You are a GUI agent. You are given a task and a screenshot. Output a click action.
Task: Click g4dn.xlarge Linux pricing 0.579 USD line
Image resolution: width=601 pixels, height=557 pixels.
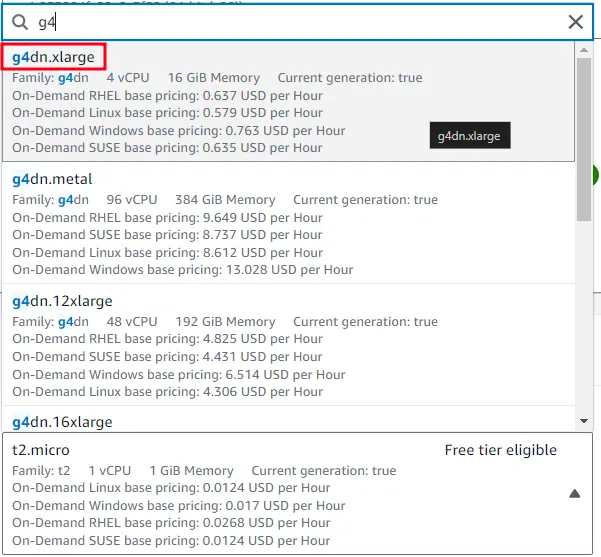tap(167, 113)
